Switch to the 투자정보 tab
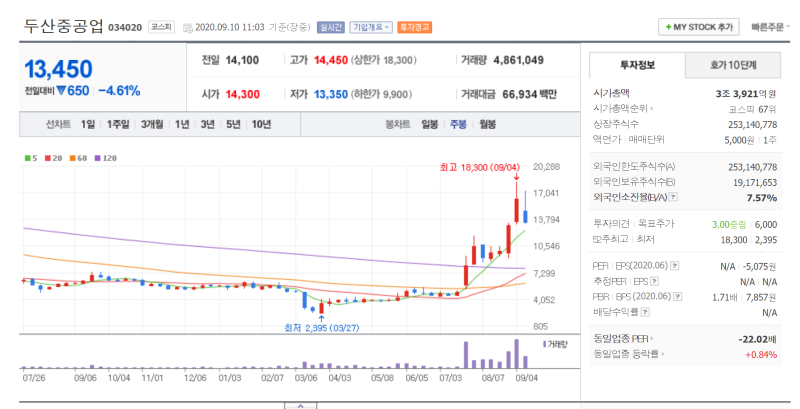The height and width of the screenshot is (409, 800). (x=637, y=65)
